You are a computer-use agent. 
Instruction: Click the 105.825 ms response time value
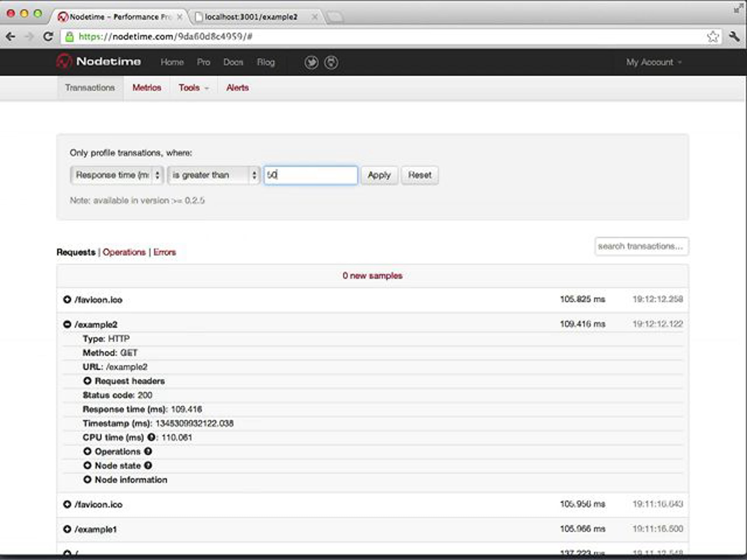point(583,299)
